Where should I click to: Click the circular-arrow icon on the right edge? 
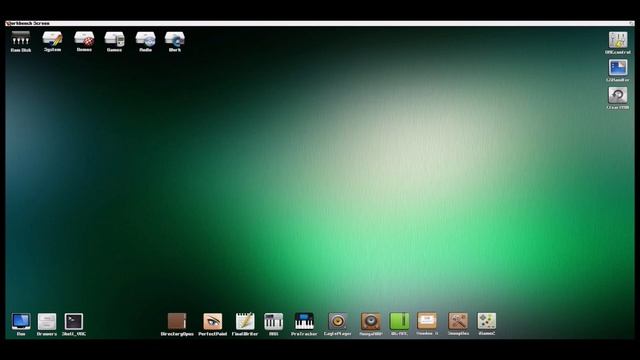click(618, 95)
